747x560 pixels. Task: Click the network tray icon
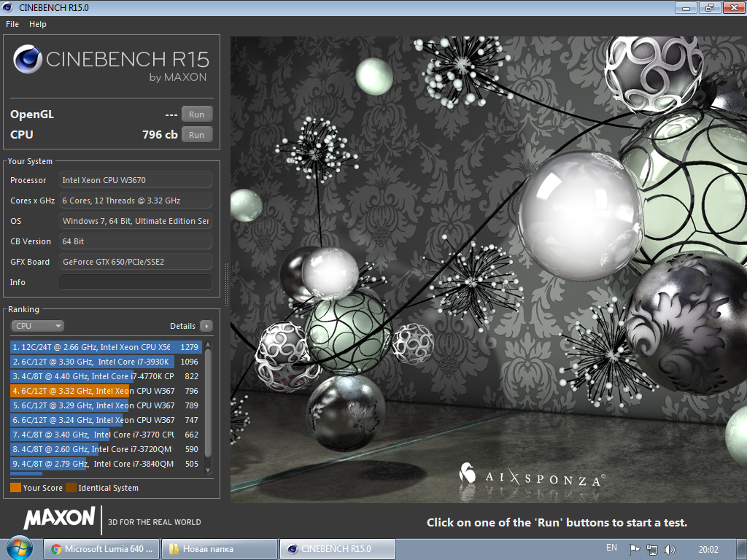click(x=651, y=549)
